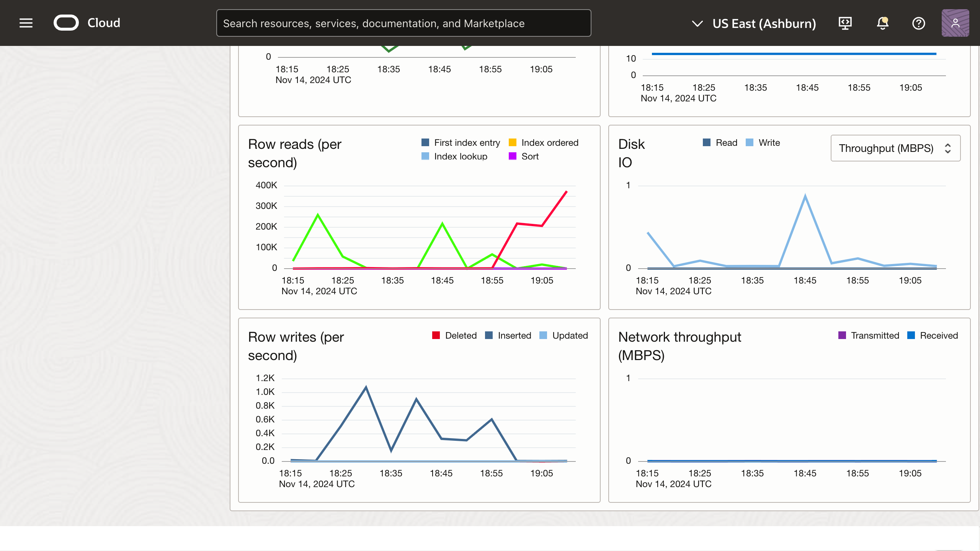Click the Index ordered yellow swatch
The height and width of the screenshot is (551, 980).
(513, 143)
